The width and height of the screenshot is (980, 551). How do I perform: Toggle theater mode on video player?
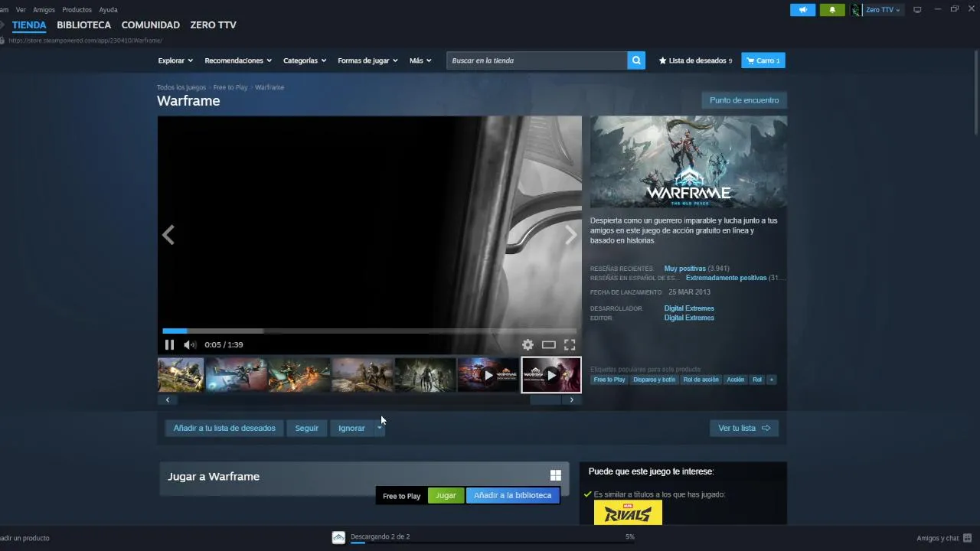(549, 344)
